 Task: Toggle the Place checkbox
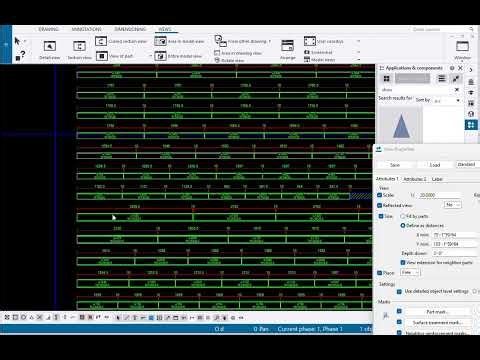click(x=379, y=273)
